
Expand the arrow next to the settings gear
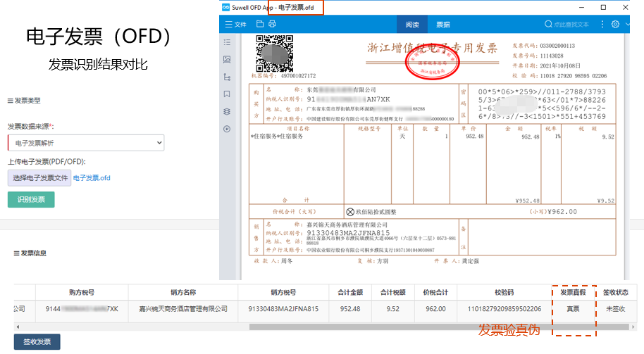tap(627, 24)
